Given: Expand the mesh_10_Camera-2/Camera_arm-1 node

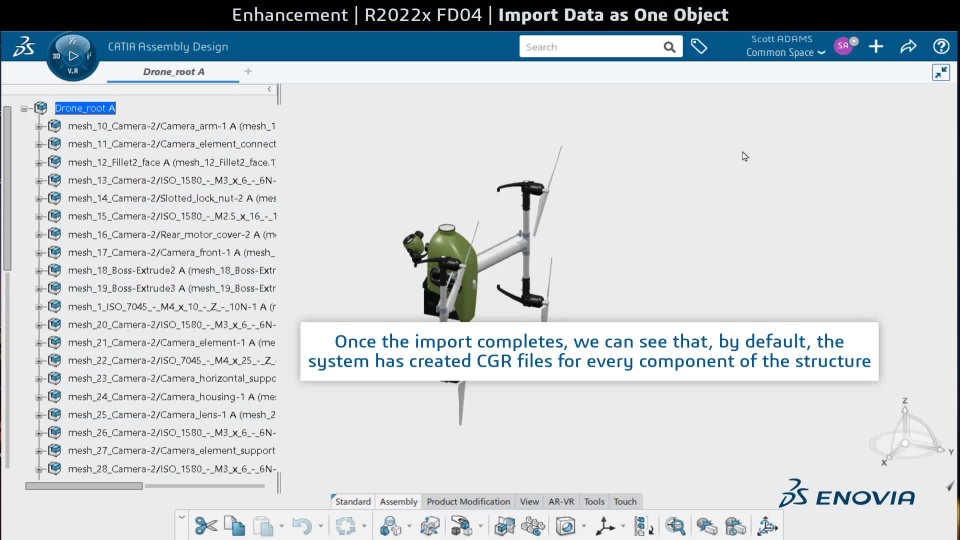Looking at the screenshot, I should [x=39, y=126].
